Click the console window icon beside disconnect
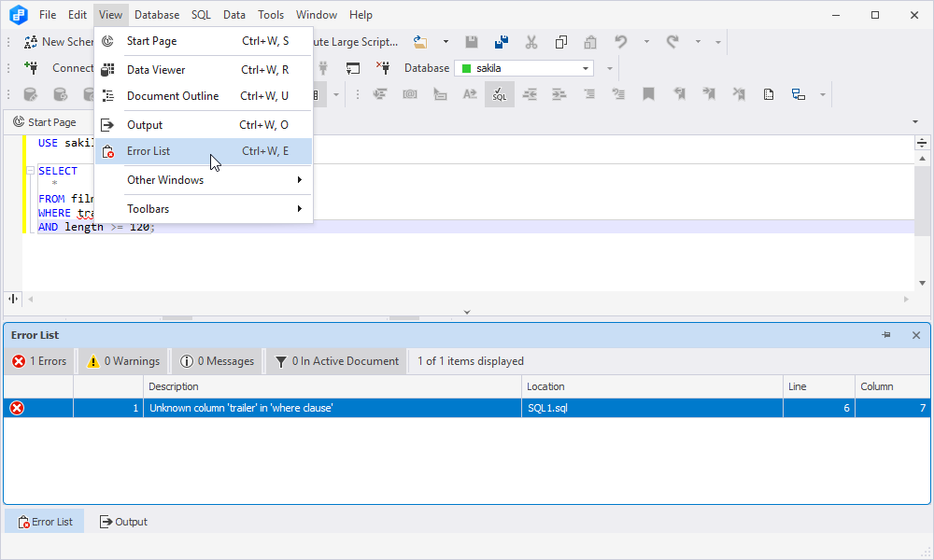The width and height of the screenshot is (934, 560). coord(353,68)
